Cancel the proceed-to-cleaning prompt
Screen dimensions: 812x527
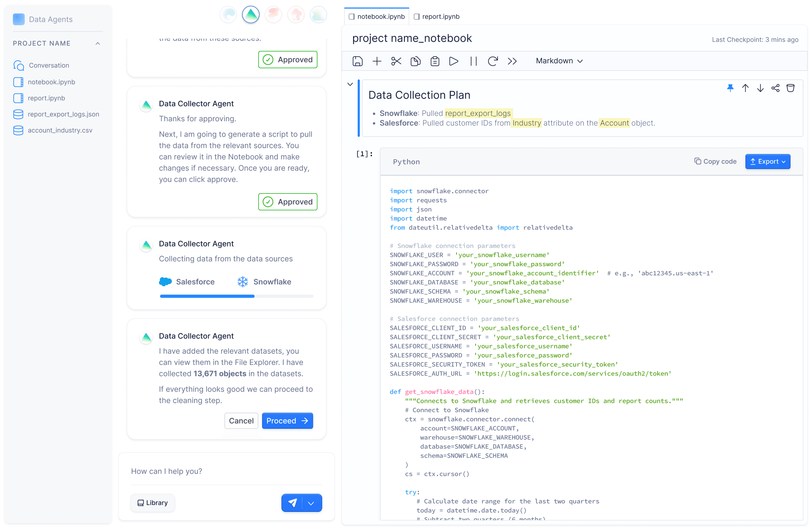[x=241, y=421]
